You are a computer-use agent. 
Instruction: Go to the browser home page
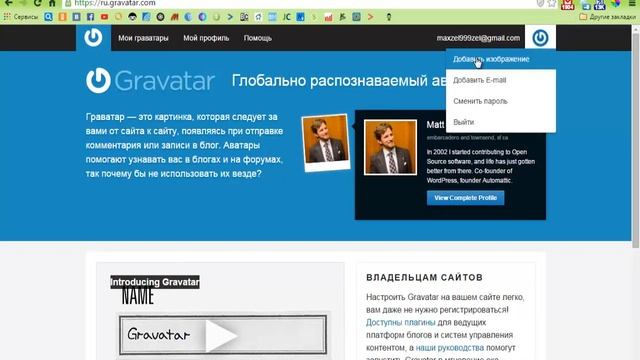tap(52, 3)
